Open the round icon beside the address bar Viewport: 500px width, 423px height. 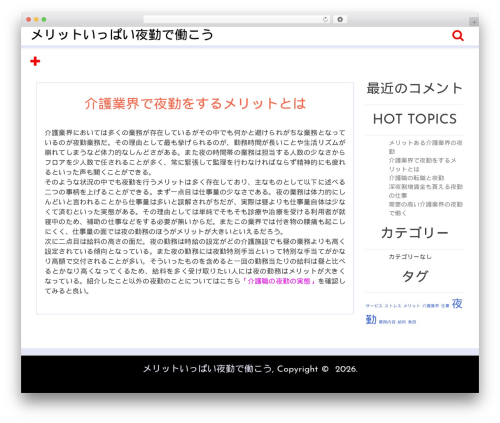pyautogui.click(x=340, y=19)
